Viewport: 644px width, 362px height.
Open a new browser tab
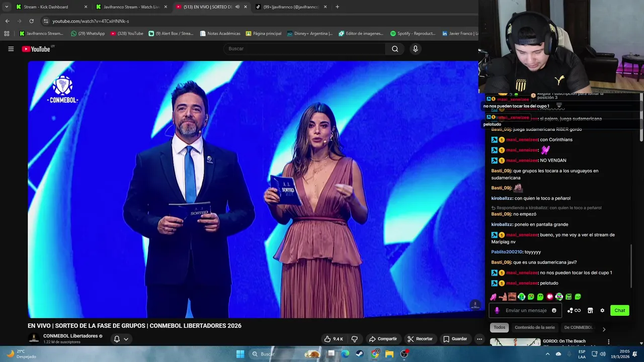click(337, 7)
